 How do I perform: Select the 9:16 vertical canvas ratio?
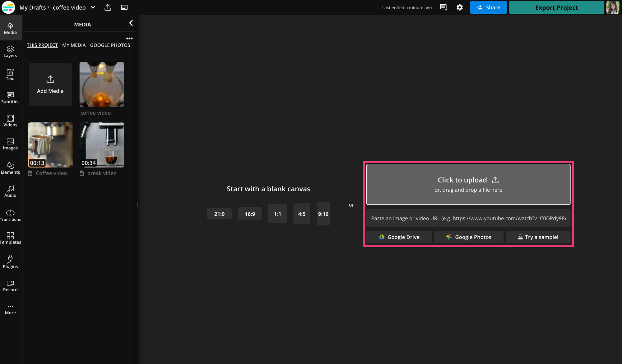point(323,214)
